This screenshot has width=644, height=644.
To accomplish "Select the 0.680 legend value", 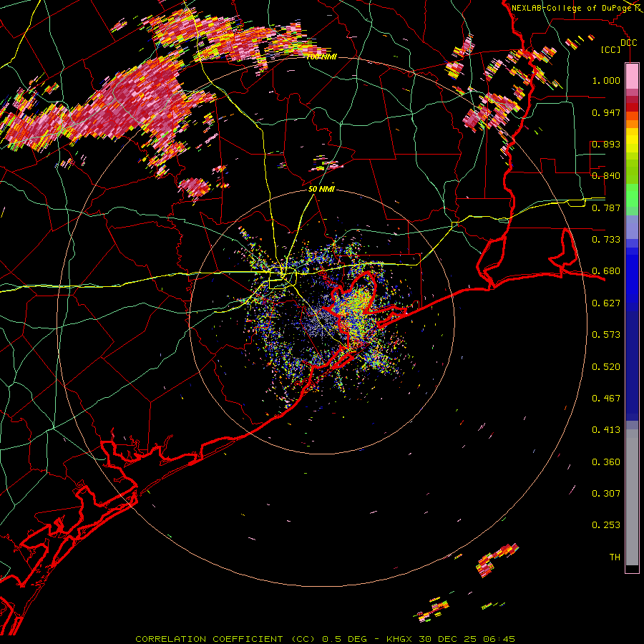I will [x=606, y=271].
